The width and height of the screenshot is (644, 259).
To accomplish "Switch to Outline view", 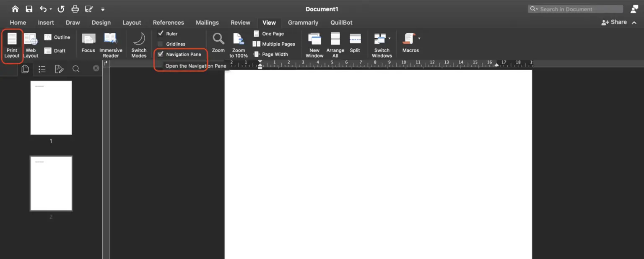I will [57, 37].
